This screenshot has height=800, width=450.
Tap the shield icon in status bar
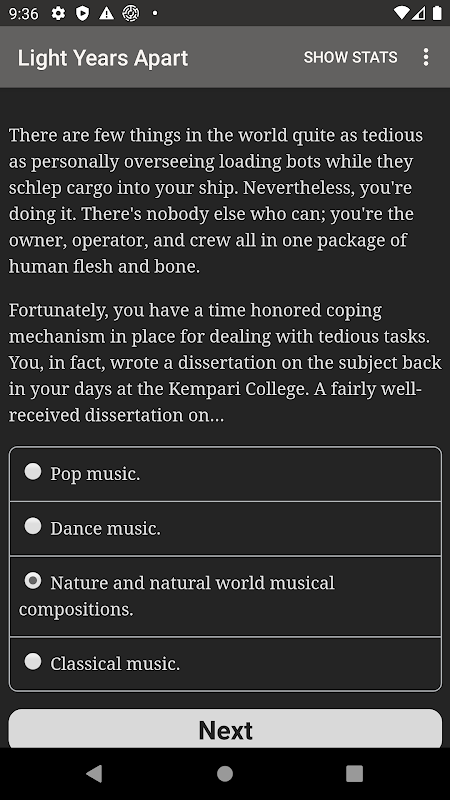[x=82, y=13]
